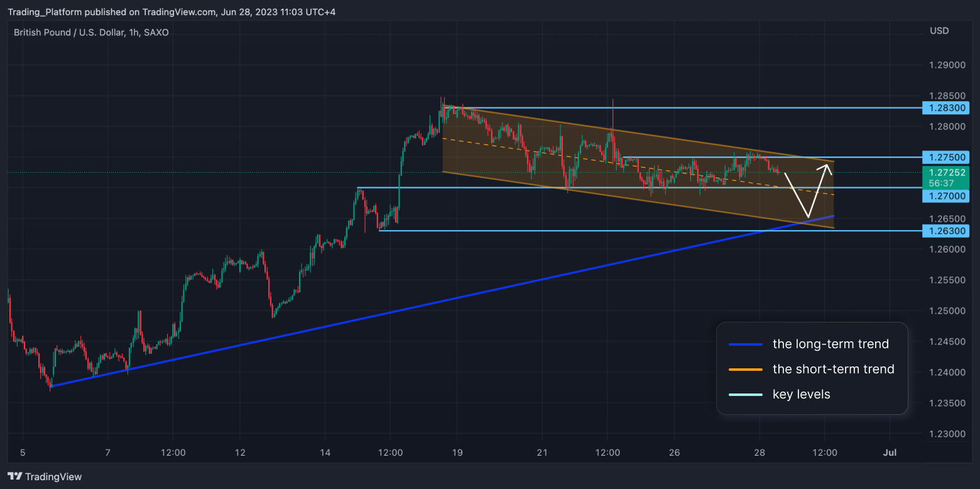The width and height of the screenshot is (980, 489).
Task: Click the 1.26300 key level price label
Action: pyautogui.click(x=945, y=231)
